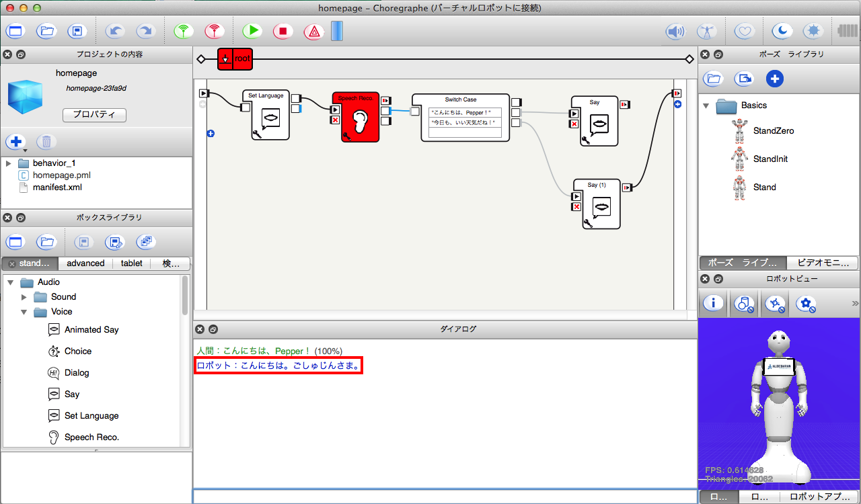Click the "今日も、いい天気だね！" case field

465,122
